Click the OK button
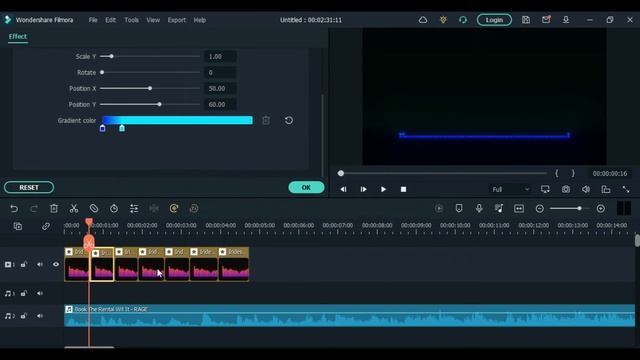This screenshot has width=640, height=360. point(306,187)
